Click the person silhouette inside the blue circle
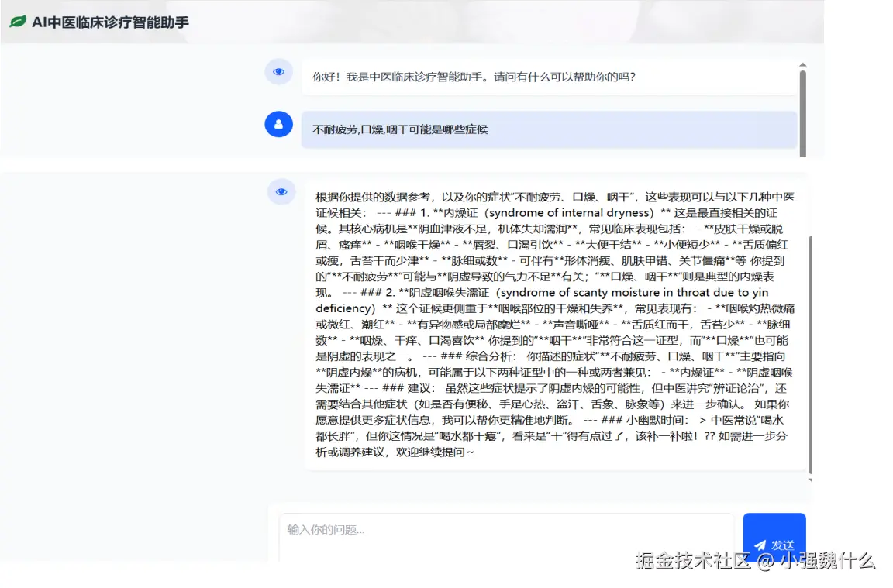The image size is (893, 588). [x=278, y=124]
